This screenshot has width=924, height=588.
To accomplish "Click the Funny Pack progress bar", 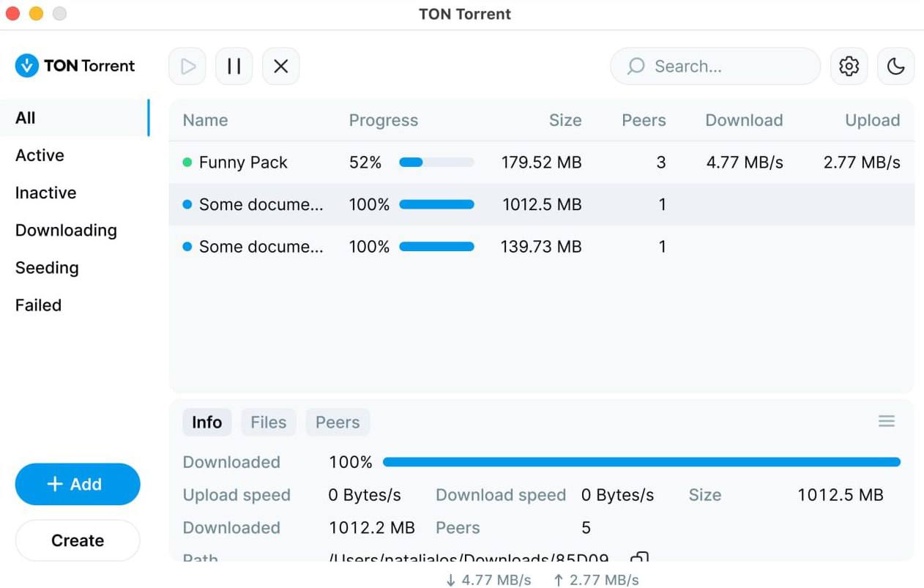I will tap(436, 163).
